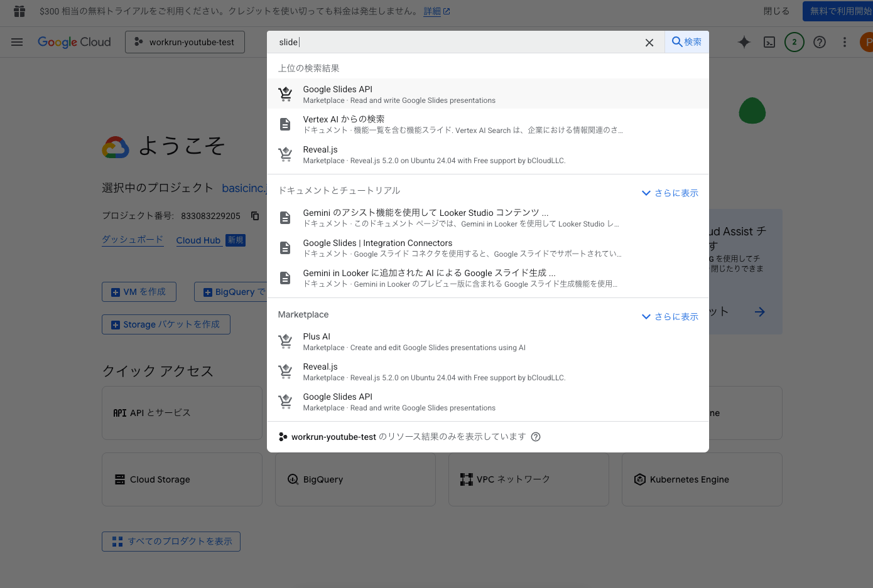Open the VPC ネットワーク quick access card
Screen dimensions: 873x588
[x=529, y=479]
